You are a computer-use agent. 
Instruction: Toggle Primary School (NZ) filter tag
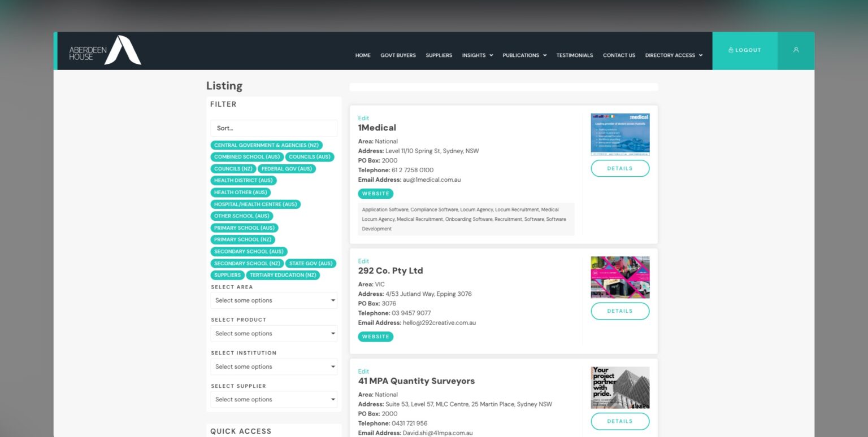242,239
